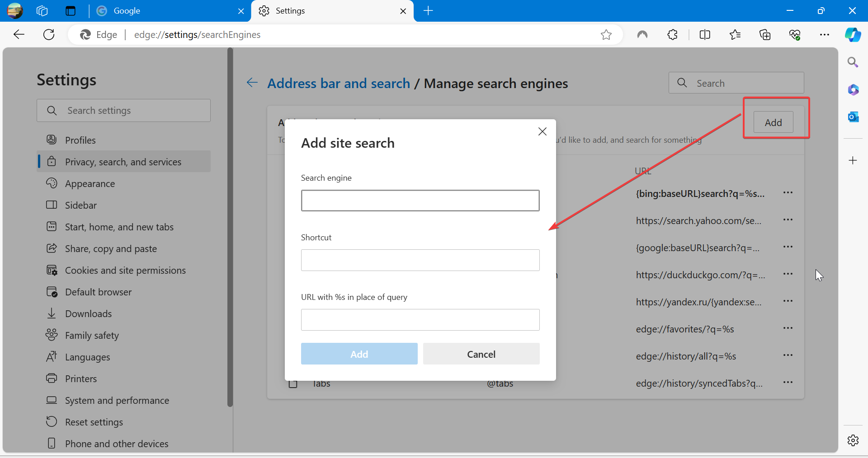Click the Edge profile avatar icon
Viewport: 868px width, 458px height.
pos(15,10)
